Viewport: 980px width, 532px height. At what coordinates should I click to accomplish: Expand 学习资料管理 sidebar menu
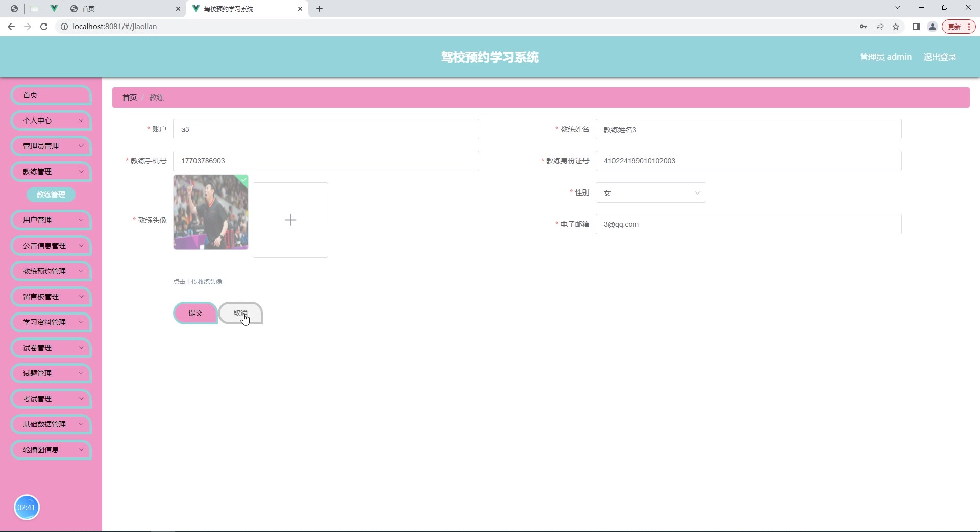[x=51, y=322]
